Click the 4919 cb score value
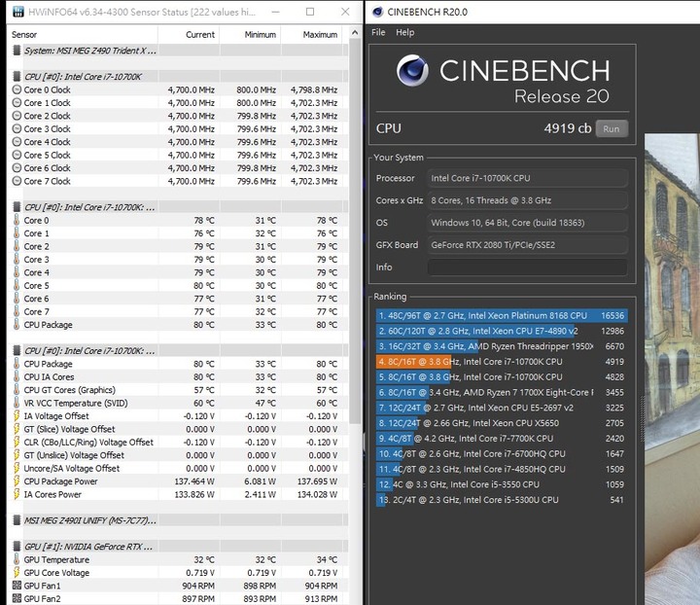Viewport: 700px width, 605px height. pyautogui.click(x=568, y=128)
